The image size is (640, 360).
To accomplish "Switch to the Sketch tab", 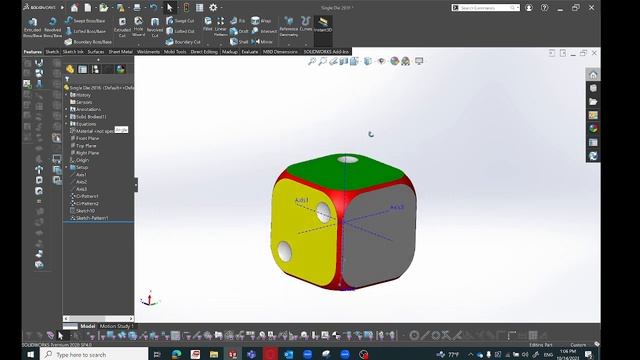I will (52, 52).
